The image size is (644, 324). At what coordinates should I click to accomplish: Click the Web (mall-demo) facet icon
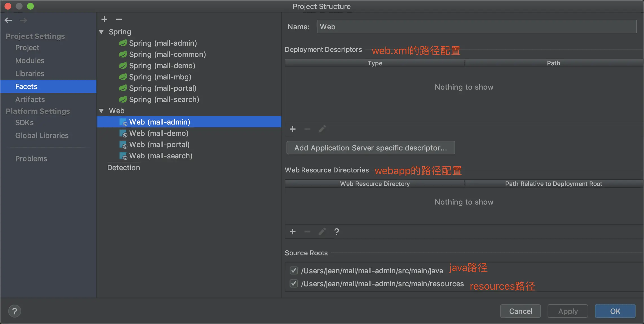click(123, 133)
